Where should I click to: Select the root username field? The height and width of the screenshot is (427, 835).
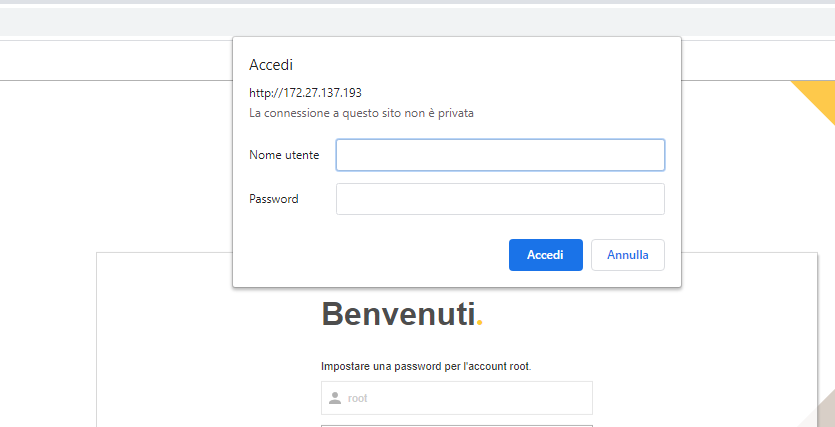coord(456,398)
